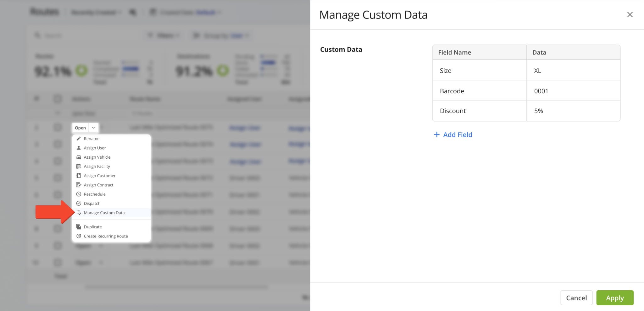Edit the Size data value XL
Viewport: 644px width, 311px height.
pos(573,71)
